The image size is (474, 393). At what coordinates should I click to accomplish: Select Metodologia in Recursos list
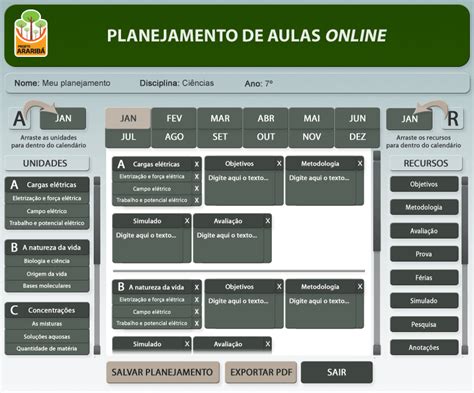click(x=424, y=207)
